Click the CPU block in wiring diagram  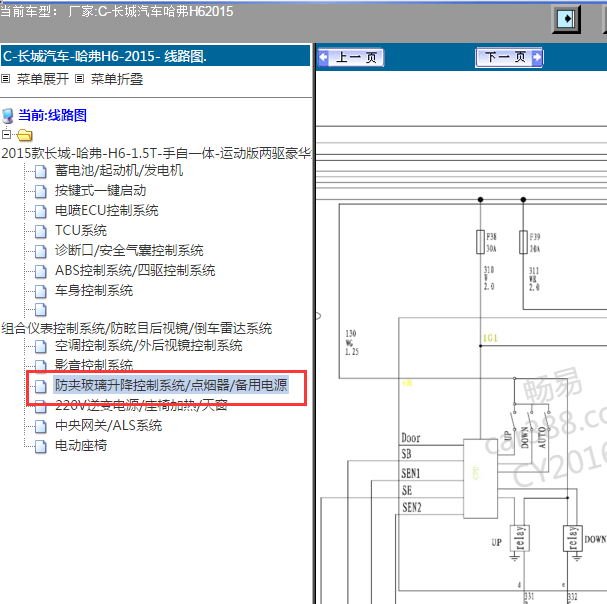tap(480, 478)
